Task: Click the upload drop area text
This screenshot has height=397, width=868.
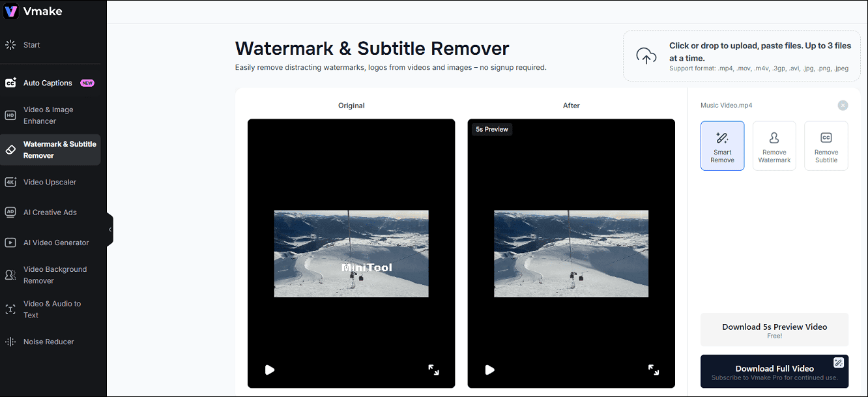Action: (x=760, y=56)
